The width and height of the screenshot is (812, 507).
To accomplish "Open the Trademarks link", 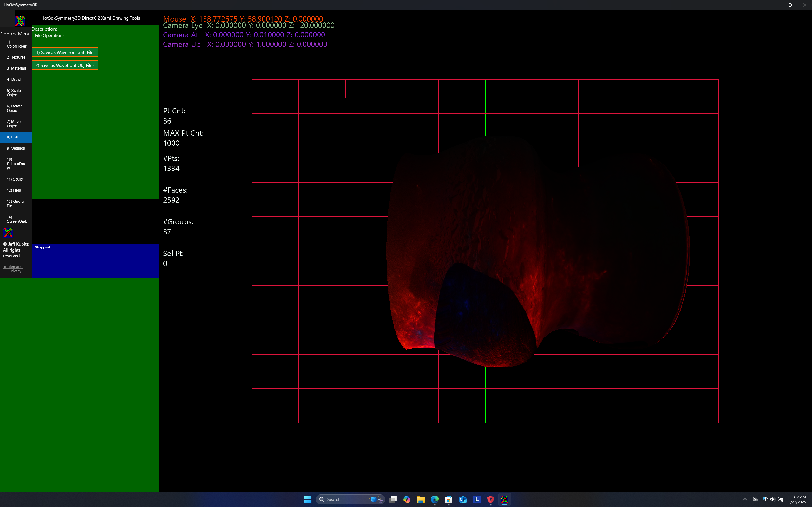I will tap(13, 267).
